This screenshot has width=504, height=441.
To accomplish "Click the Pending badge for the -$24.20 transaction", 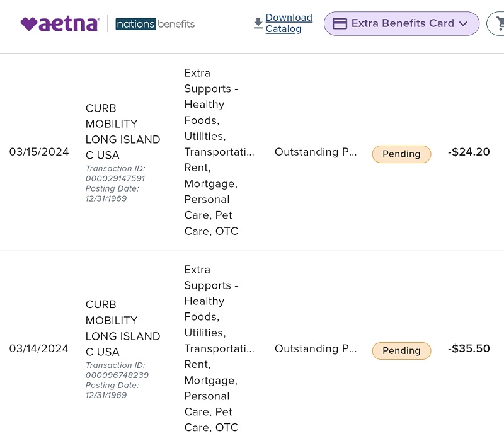I will click(401, 154).
